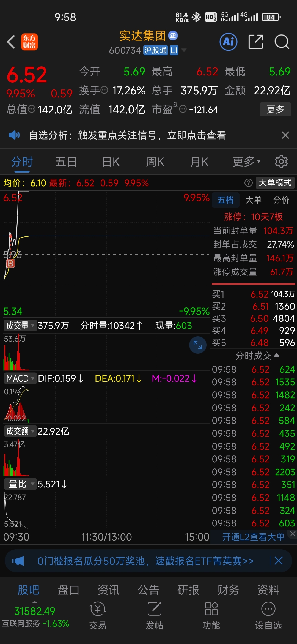Open the 东方财富 app logo
297x644 pixels.
coord(29,42)
